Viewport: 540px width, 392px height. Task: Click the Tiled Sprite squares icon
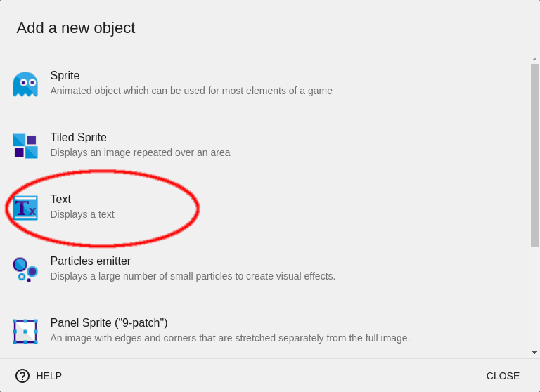pos(25,146)
